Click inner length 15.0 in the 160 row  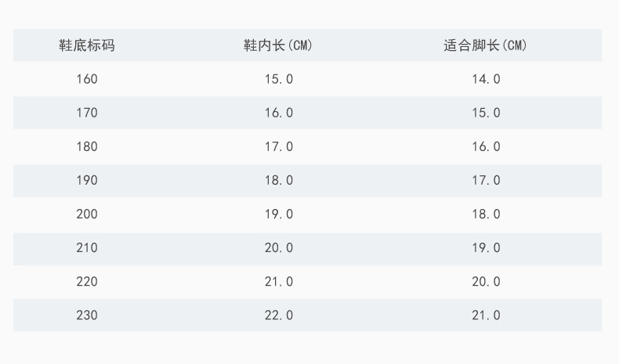278,79
